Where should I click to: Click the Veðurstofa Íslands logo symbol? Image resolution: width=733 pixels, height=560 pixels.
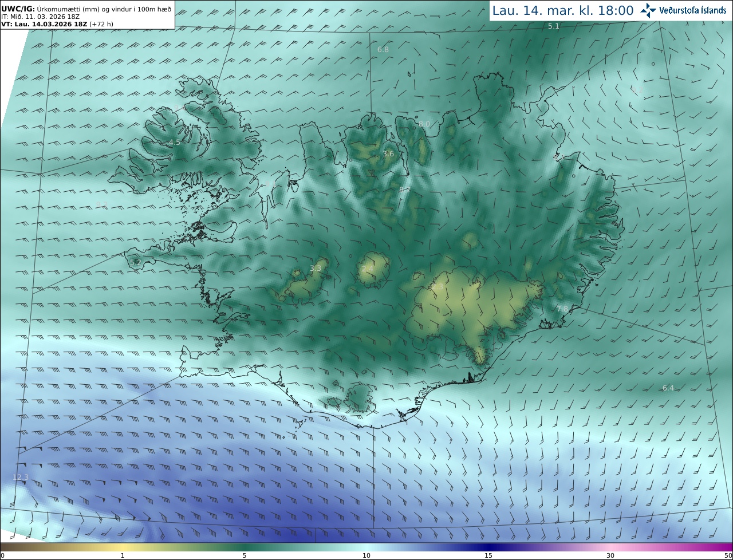point(648,10)
